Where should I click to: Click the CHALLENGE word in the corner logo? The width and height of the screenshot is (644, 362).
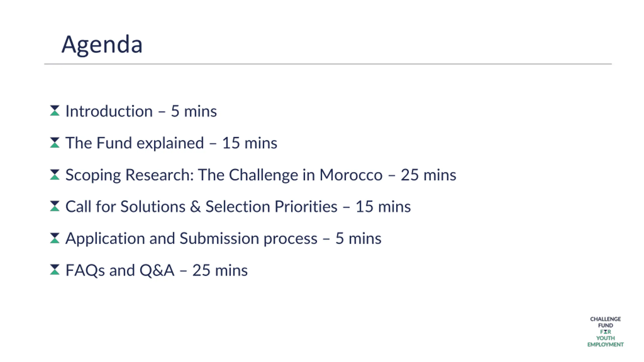pos(606,319)
